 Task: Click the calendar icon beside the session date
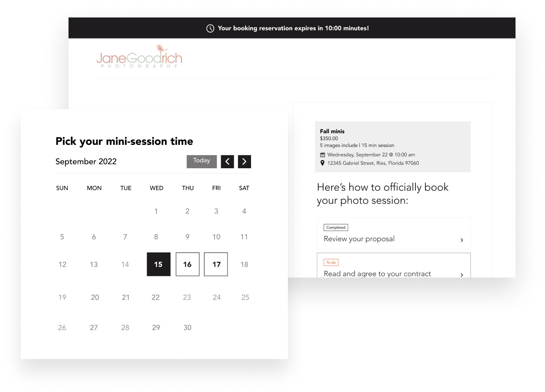pos(323,154)
